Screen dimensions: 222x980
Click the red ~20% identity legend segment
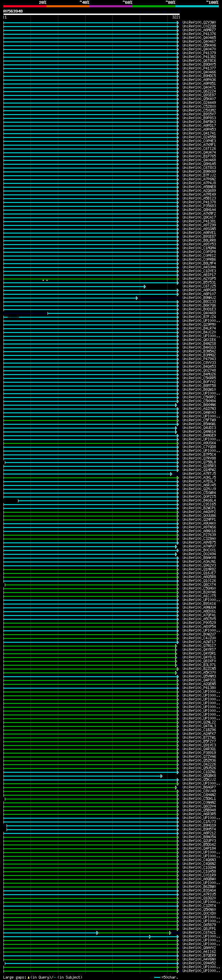(25, 6)
